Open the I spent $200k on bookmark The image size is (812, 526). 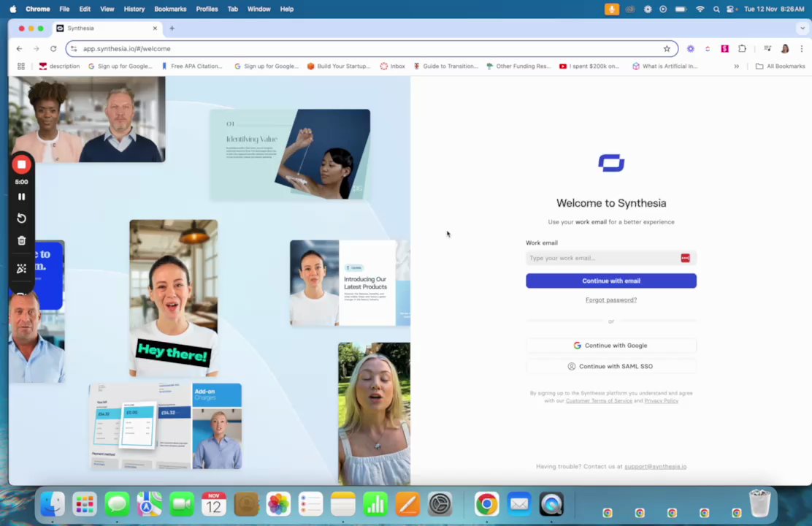pyautogui.click(x=589, y=66)
